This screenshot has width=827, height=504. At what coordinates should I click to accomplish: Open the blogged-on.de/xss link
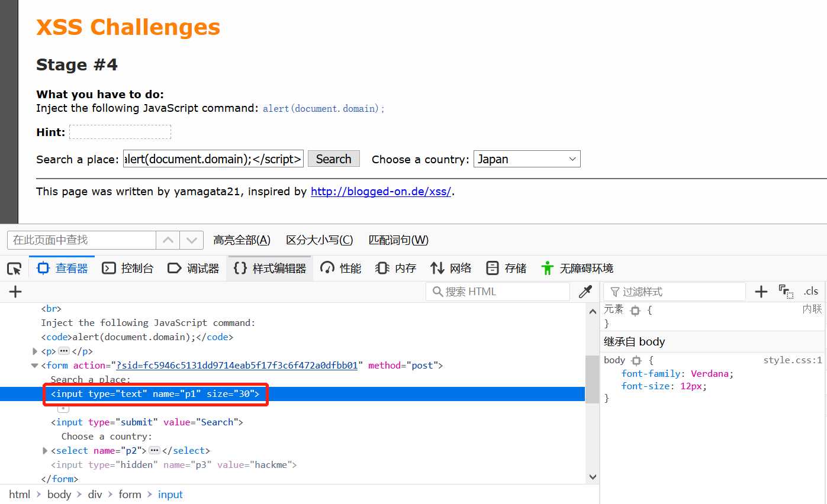(381, 192)
